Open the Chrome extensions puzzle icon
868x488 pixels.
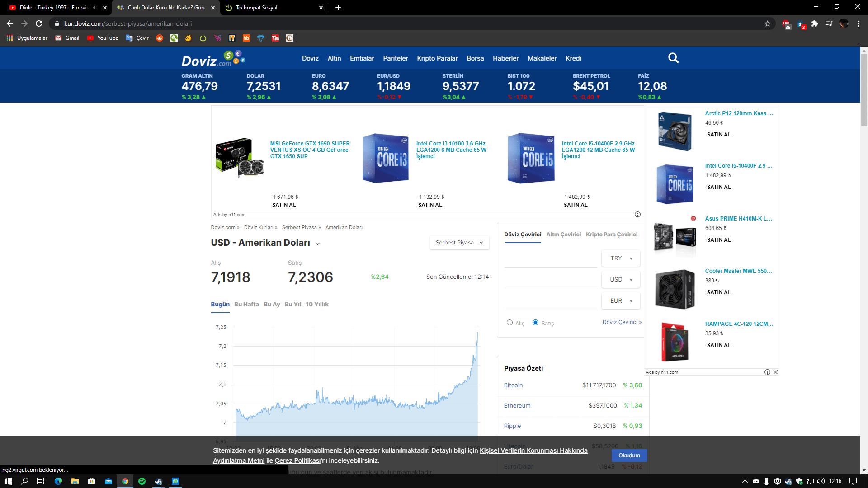click(x=815, y=23)
